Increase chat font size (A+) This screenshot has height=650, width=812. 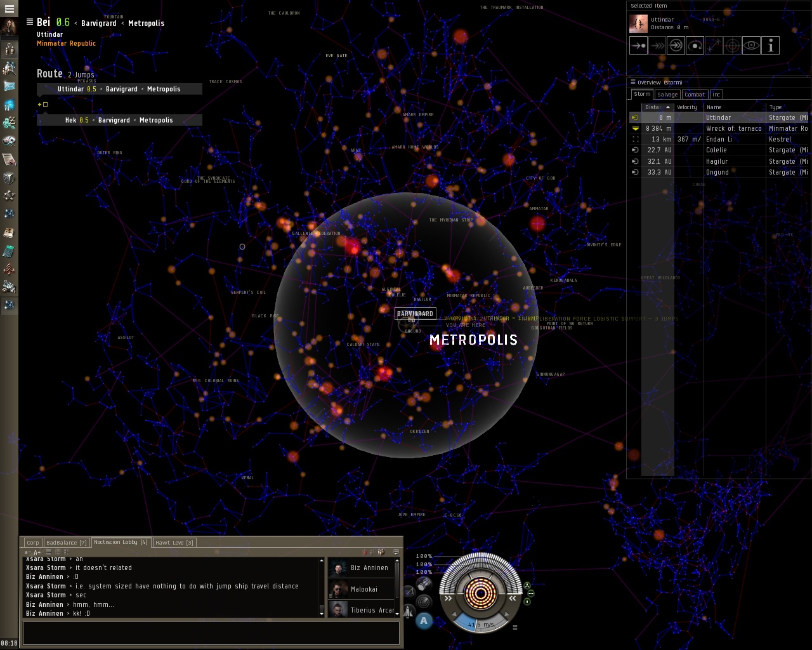coord(37,552)
